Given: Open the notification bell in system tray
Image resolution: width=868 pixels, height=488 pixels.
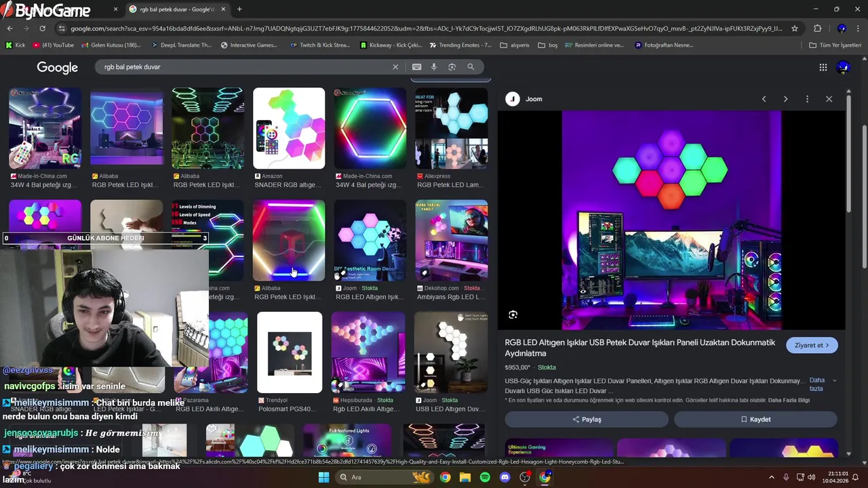Looking at the screenshot, I should pos(856,477).
